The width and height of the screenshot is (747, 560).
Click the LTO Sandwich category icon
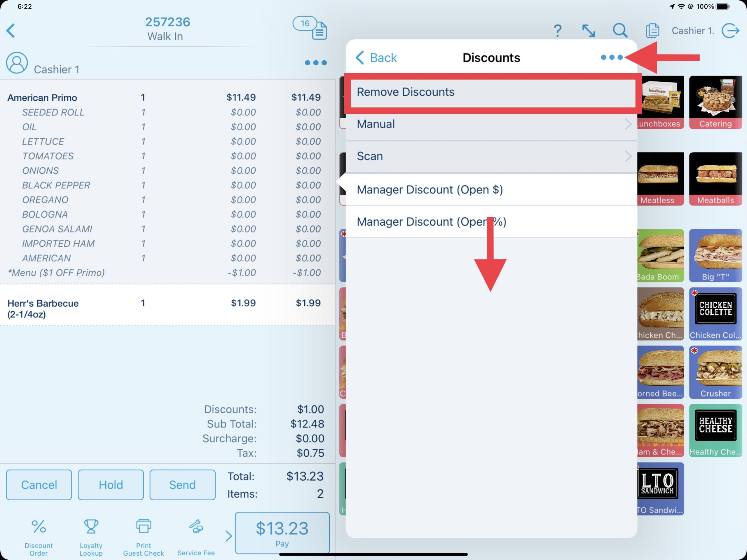click(661, 488)
